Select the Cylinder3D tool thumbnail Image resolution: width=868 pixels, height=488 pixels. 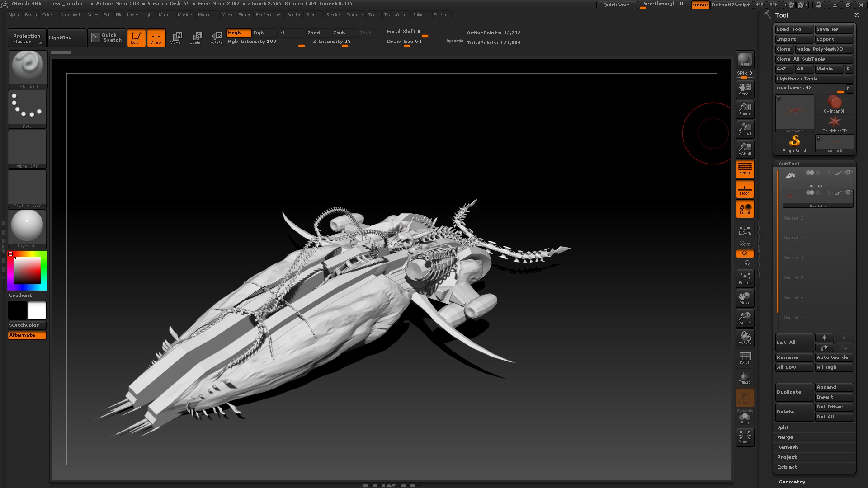[834, 104]
